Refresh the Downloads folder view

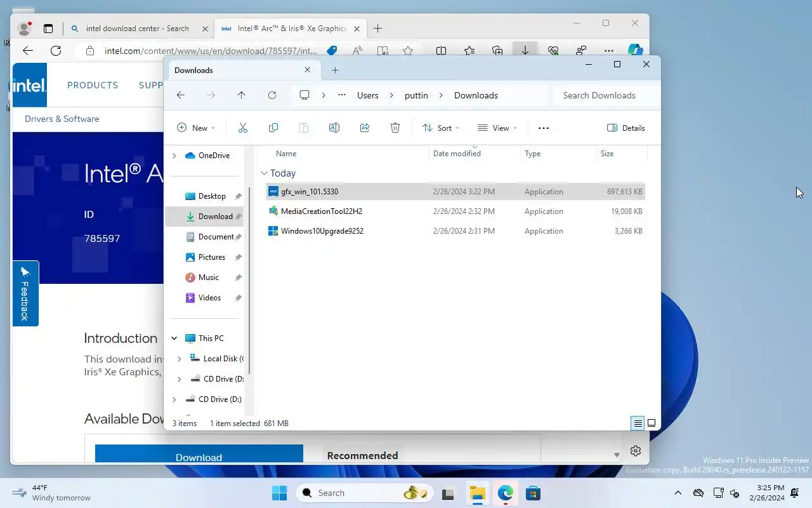point(272,95)
